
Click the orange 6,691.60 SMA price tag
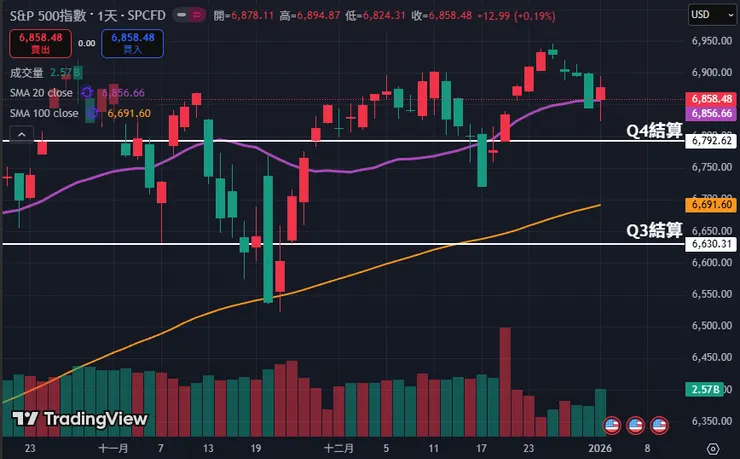click(712, 204)
